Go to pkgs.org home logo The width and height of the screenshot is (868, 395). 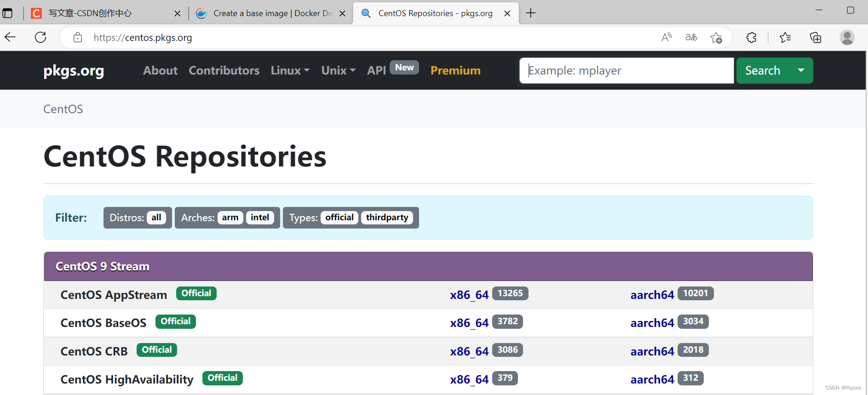click(74, 70)
